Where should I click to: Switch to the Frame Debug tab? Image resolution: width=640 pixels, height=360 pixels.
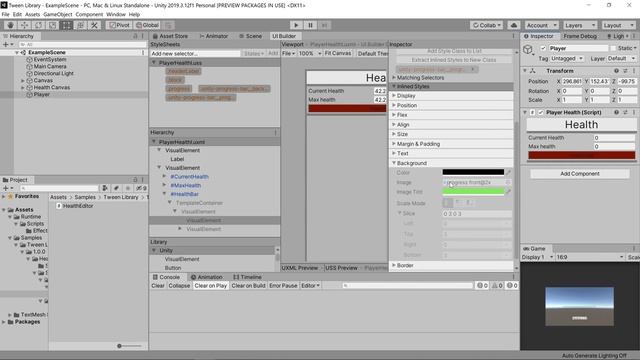(x=580, y=36)
